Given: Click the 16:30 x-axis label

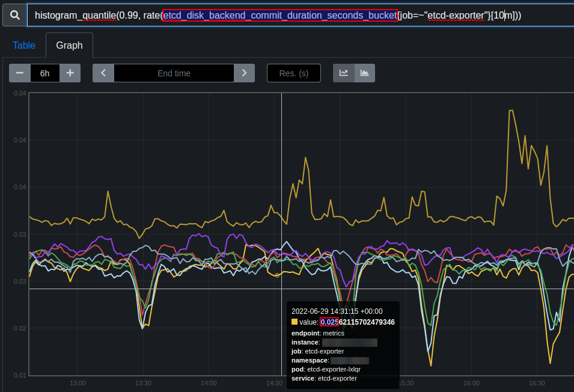Looking at the screenshot, I should click(537, 383).
